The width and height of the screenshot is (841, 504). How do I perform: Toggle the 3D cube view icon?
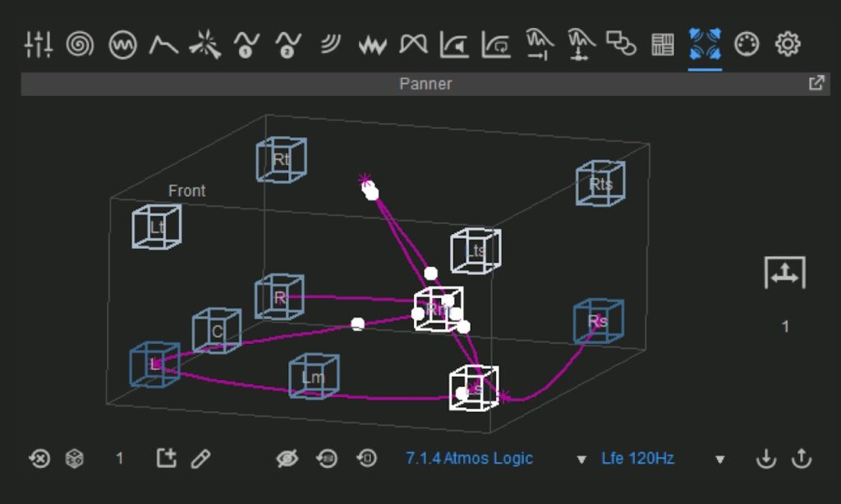click(74, 458)
